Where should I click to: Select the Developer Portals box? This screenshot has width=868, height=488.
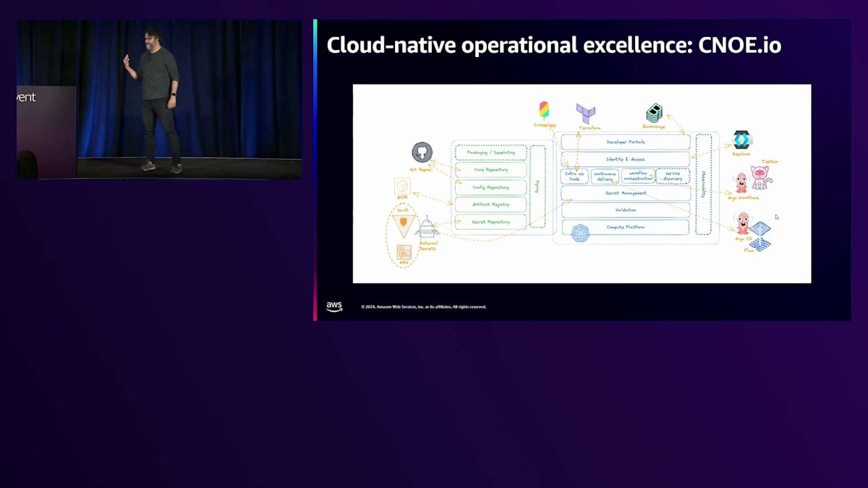click(x=626, y=142)
